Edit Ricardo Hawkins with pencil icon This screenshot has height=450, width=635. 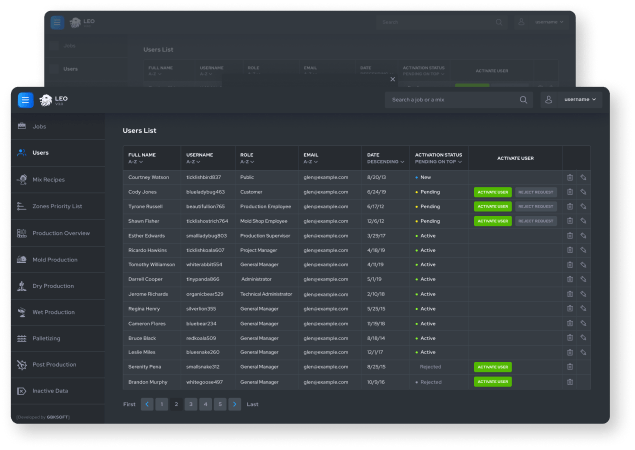[583, 250]
